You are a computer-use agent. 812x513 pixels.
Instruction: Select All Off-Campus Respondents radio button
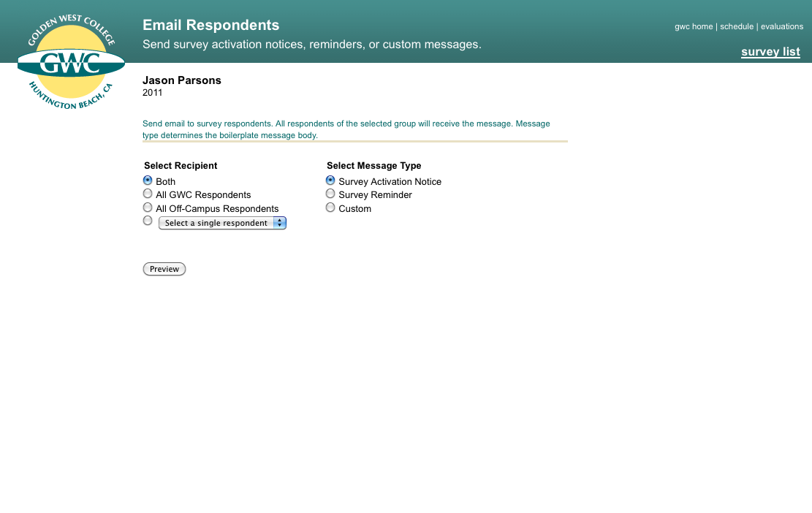coord(148,208)
